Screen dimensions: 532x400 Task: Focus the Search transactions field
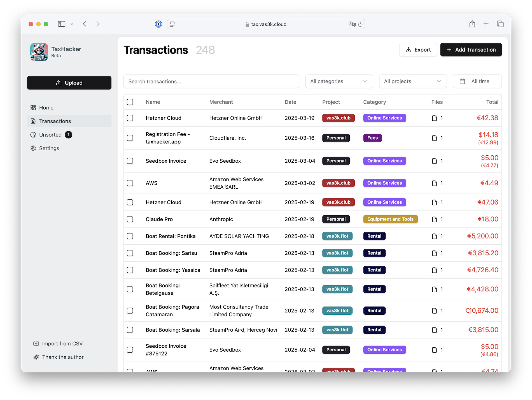211,81
